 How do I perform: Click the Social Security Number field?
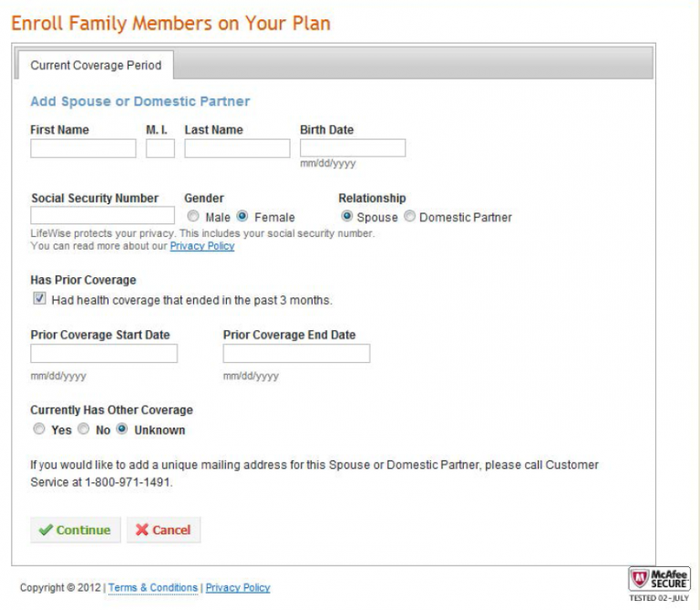pos(102,216)
